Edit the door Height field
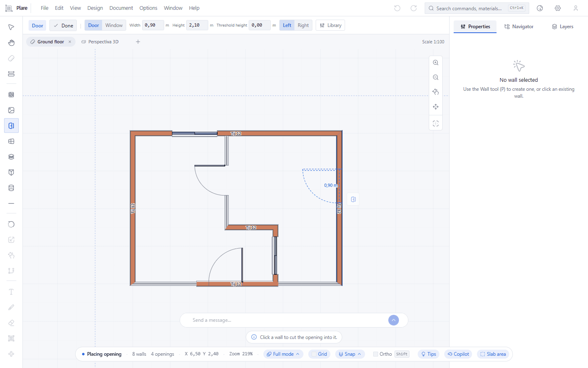This screenshot has width=588, height=368. click(x=197, y=25)
